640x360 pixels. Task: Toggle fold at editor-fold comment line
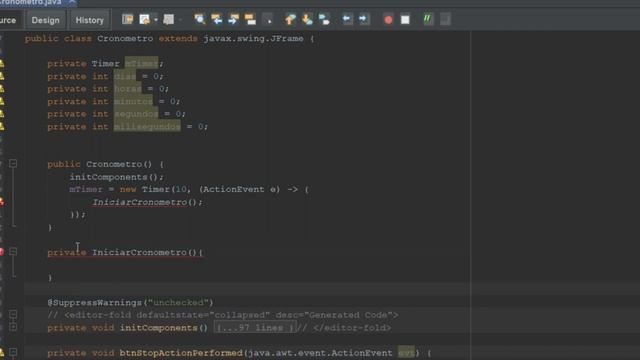[13, 314]
